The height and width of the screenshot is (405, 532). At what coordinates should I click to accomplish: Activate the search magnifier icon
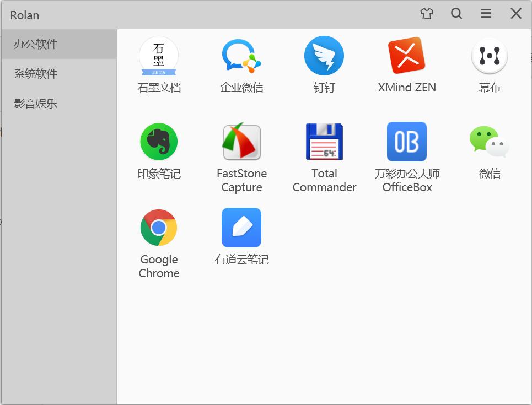tap(456, 14)
